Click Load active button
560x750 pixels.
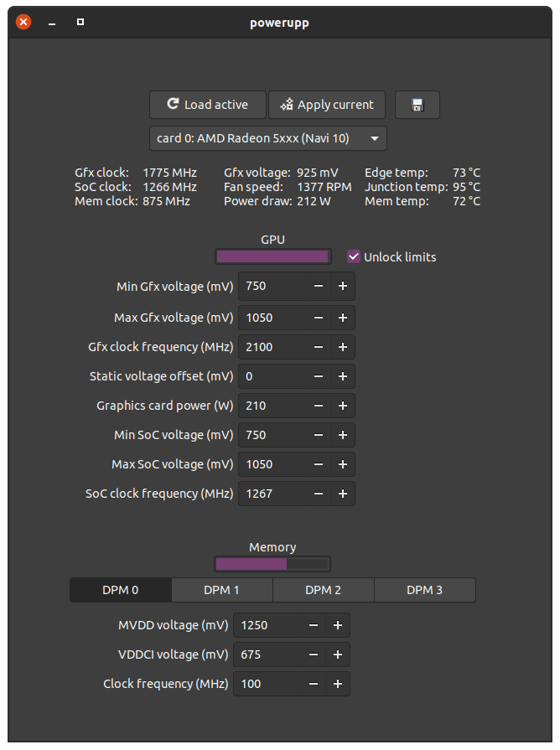[208, 105]
